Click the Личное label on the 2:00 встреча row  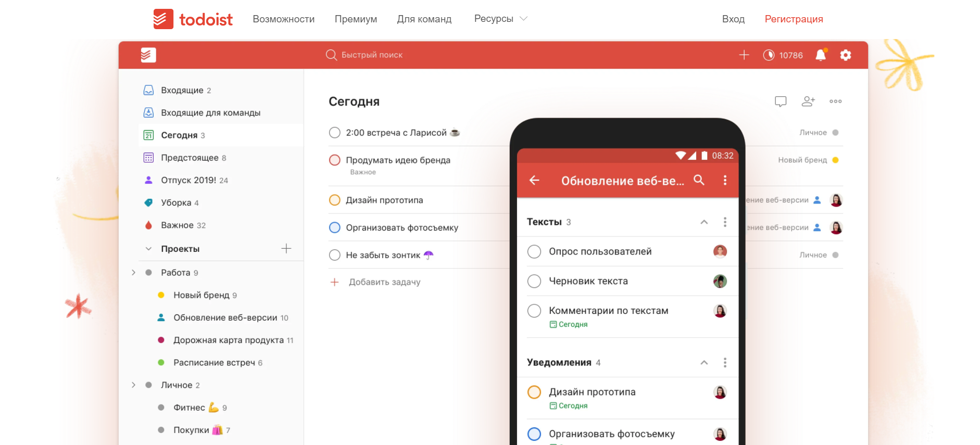point(813,133)
